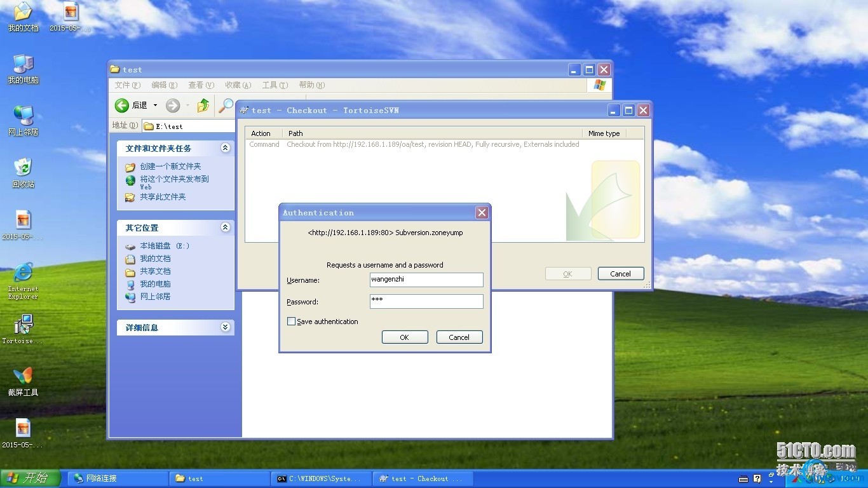The image size is (868, 488).
Task: Click the Username input field
Action: point(426,280)
